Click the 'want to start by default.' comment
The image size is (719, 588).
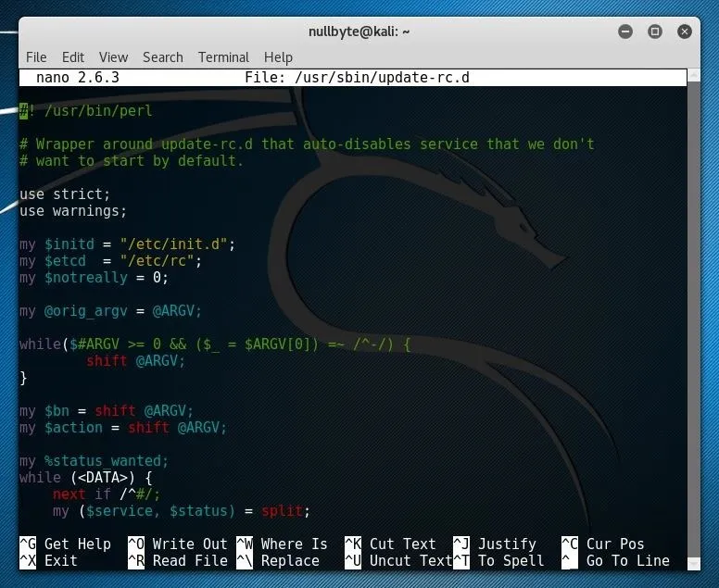tap(132, 161)
